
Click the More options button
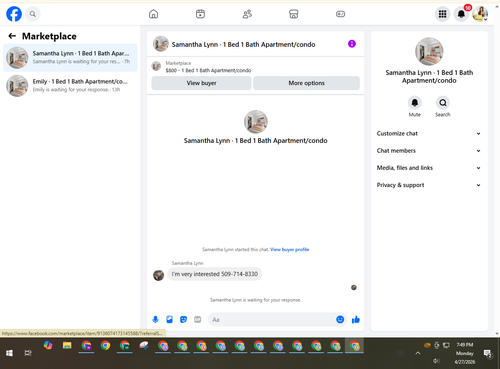pos(306,83)
